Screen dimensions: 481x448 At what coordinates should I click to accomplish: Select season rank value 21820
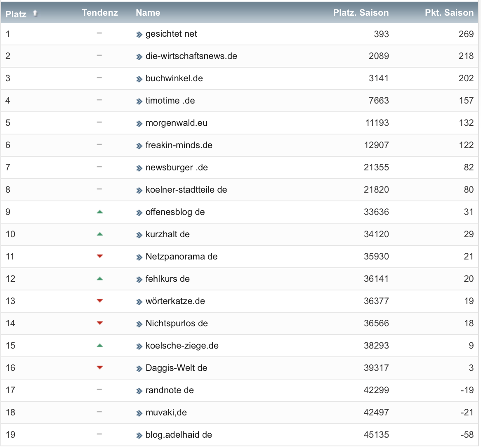click(376, 190)
